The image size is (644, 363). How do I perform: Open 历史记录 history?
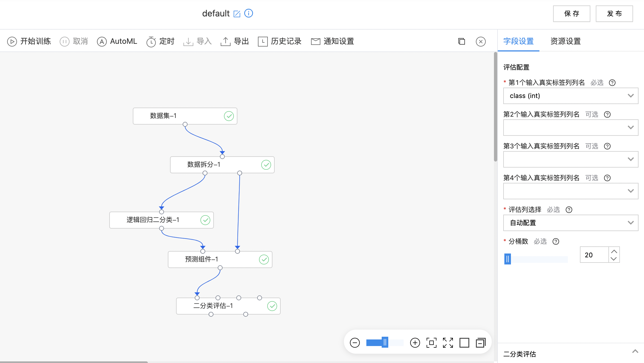tap(280, 41)
